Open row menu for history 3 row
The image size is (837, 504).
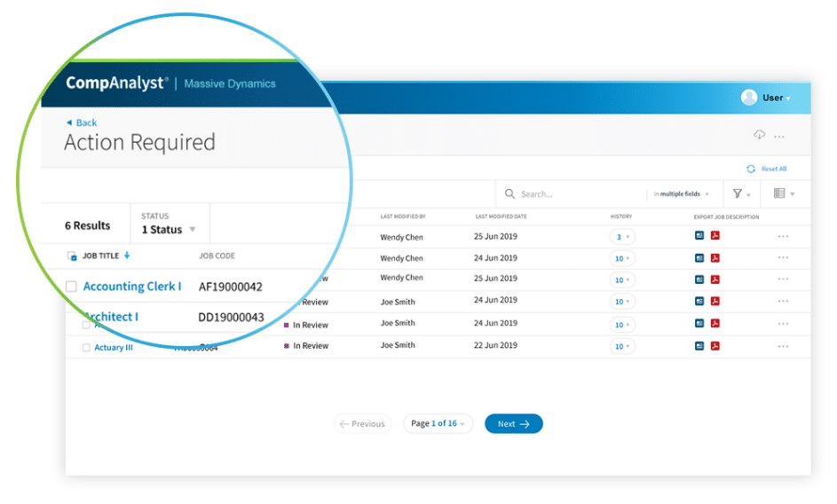click(783, 236)
